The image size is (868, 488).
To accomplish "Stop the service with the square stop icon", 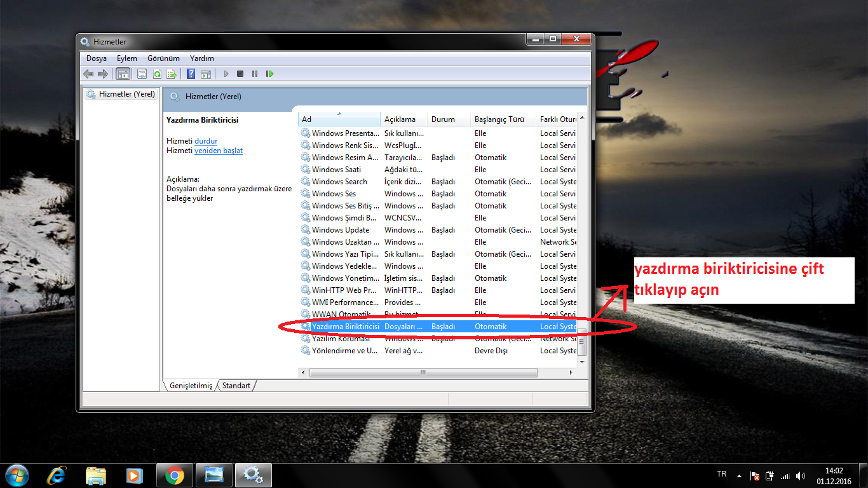I will (x=240, y=74).
